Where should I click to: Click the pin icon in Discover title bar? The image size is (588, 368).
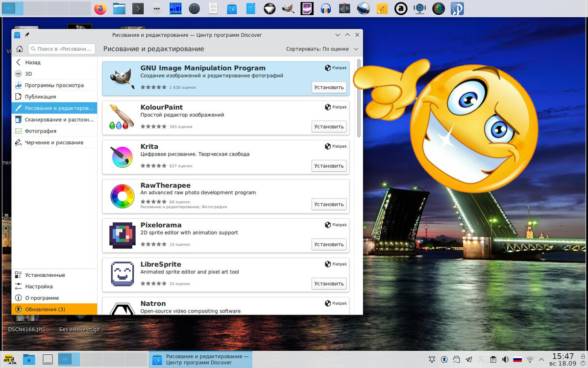pyautogui.click(x=27, y=35)
